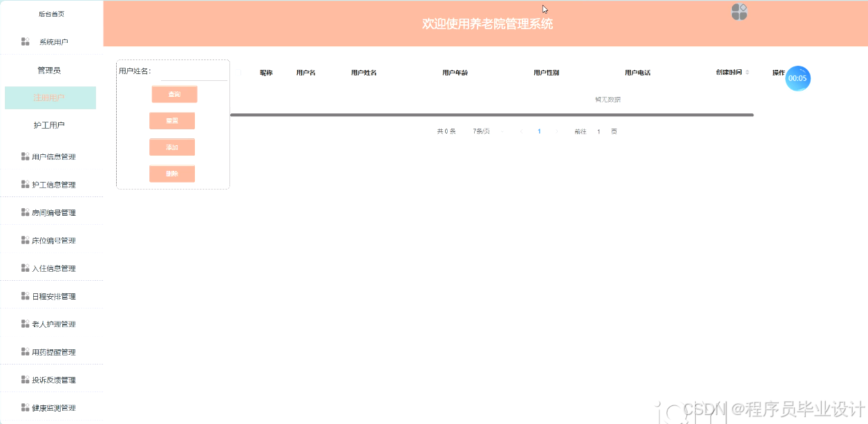This screenshot has width=868, height=424.
Task: Click the 用户电话 column header
Action: (637, 73)
